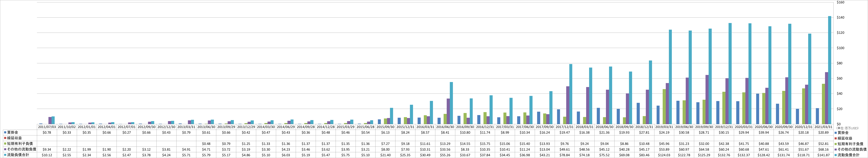Select the 2014/09/28 date column header
The height and width of the screenshot is (158, 868).
306,127
